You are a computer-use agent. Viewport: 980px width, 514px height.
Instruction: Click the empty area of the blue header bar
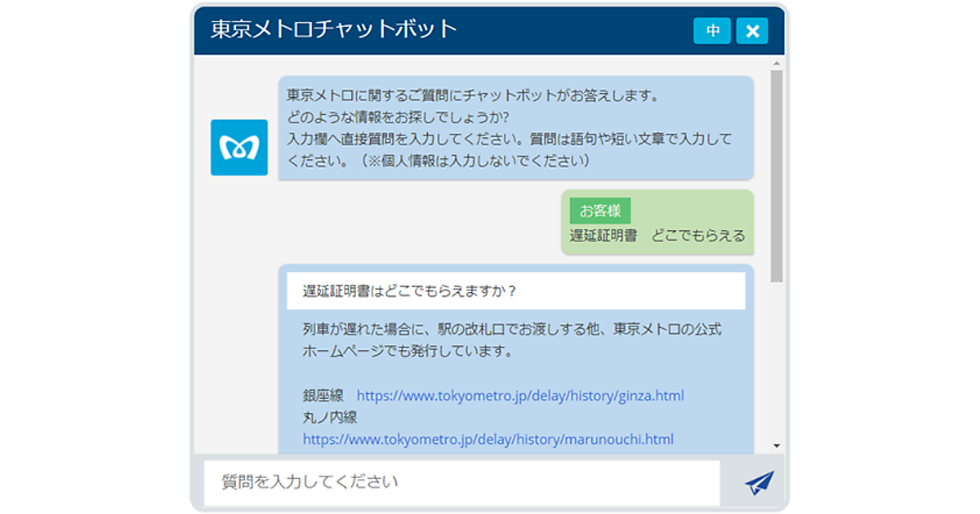(x=572, y=31)
